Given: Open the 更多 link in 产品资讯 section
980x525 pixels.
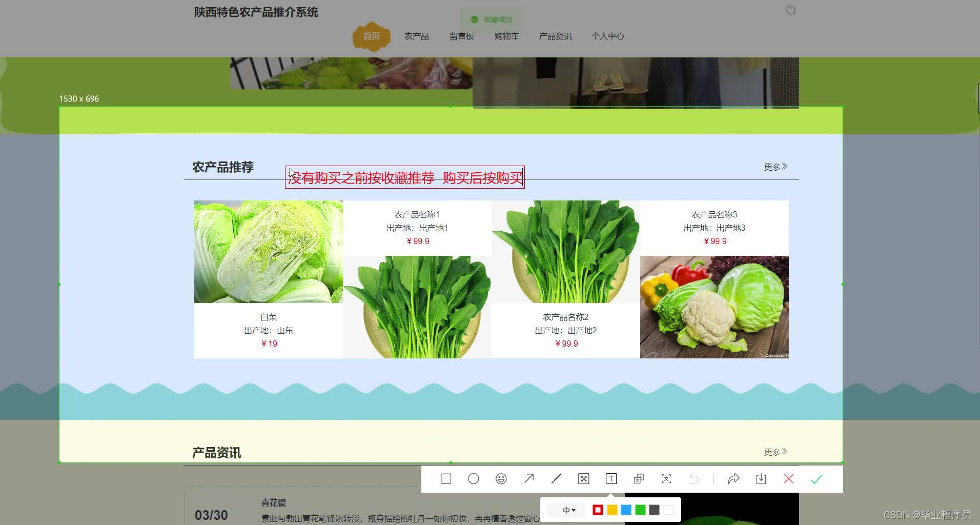Looking at the screenshot, I should pos(775,452).
